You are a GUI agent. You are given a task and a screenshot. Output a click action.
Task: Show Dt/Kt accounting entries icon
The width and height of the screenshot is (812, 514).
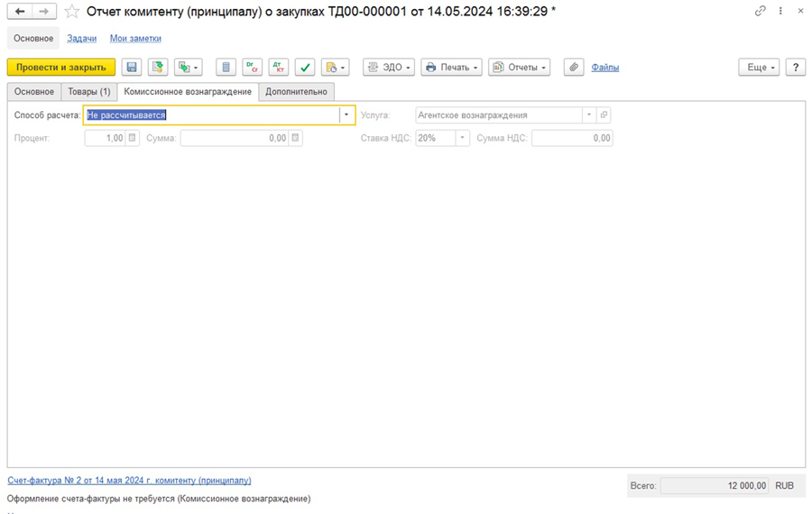click(x=279, y=68)
